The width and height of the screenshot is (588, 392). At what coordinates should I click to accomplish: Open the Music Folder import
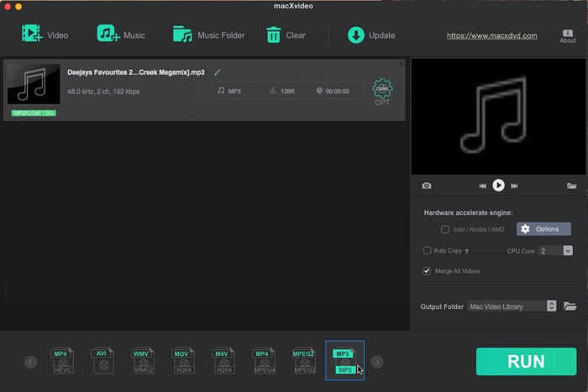pyautogui.click(x=208, y=35)
